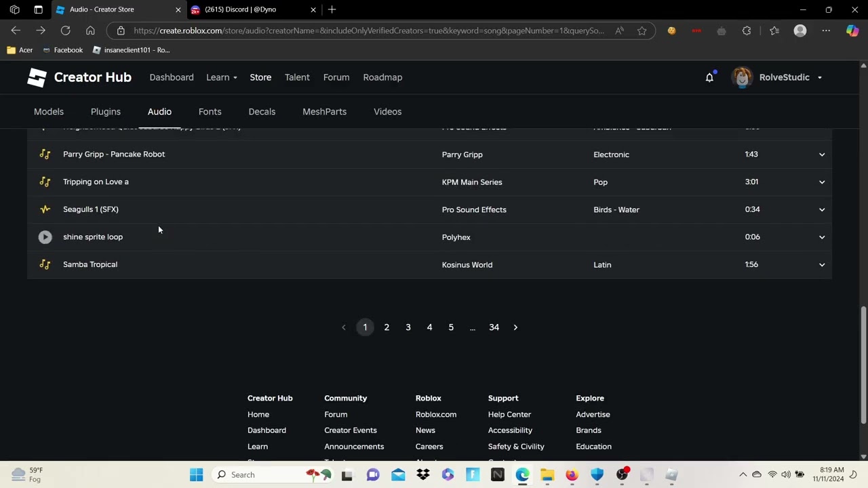This screenshot has height=488, width=868.
Task: Open the Advertise footer link
Action: pos(593,414)
